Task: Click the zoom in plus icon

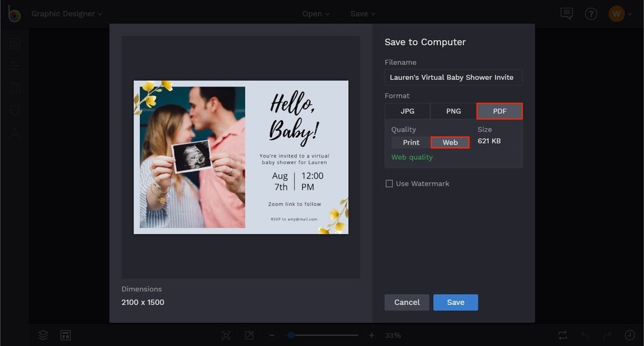Action: point(371,335)
